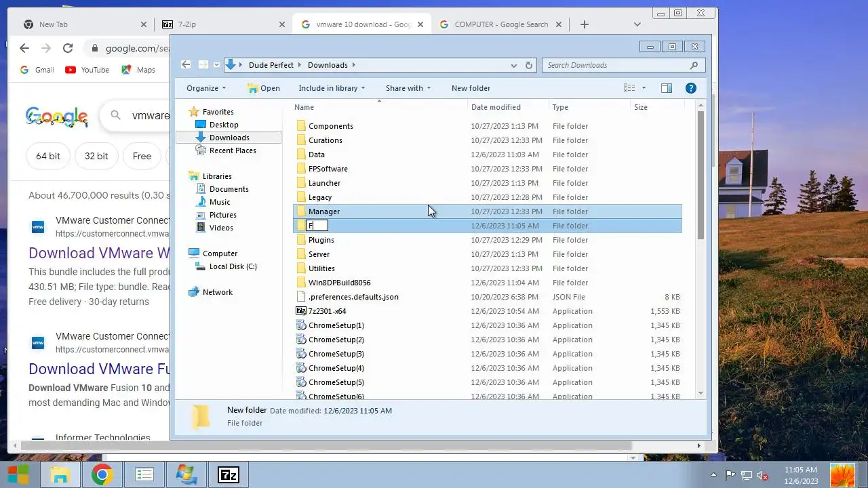
Task: Select the ChromeSetup(1) application icon
Action: click(x=301, y=325)
